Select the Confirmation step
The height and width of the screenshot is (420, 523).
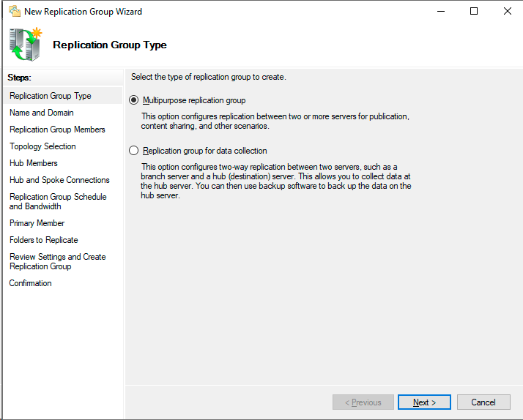click(31, 283)
